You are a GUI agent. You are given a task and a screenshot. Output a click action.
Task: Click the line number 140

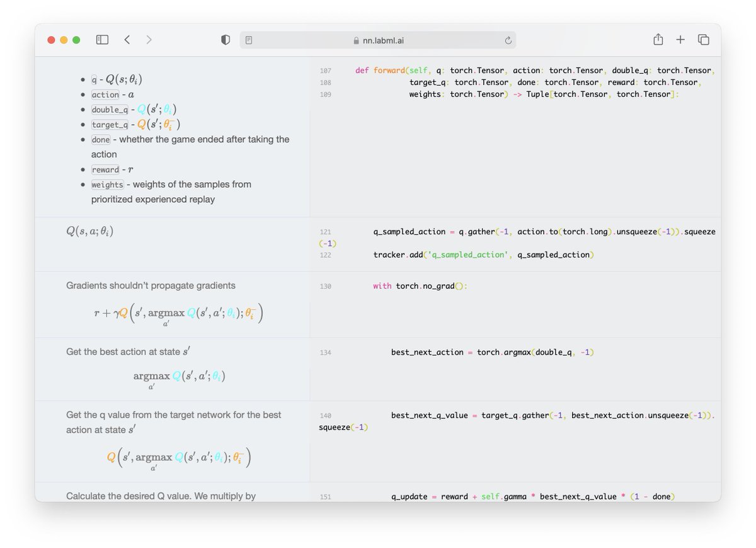[325, 416]
